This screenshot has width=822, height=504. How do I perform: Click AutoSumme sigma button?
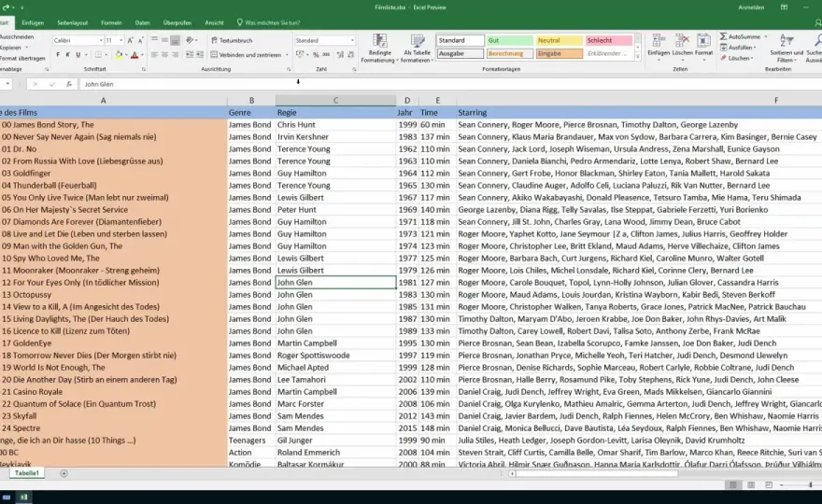(x=740, y=36)
